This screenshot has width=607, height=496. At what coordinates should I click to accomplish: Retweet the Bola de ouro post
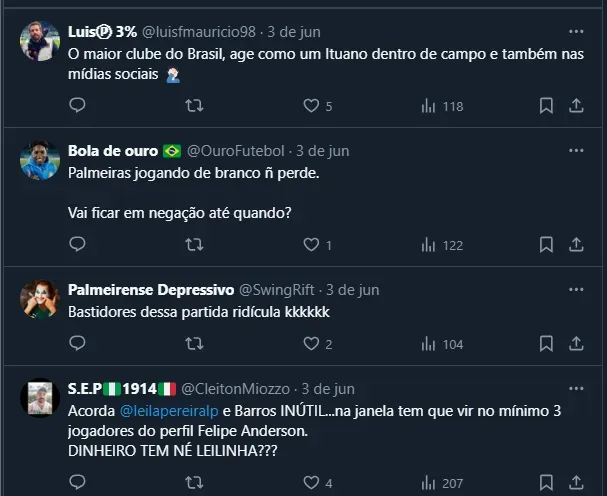196,244
